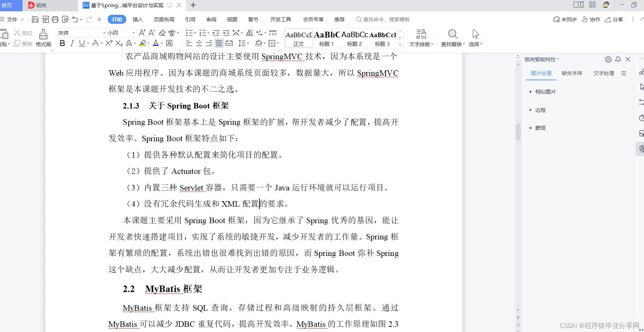Click the Print icon
The height and width of the screenshot is (332, 644).
click(55, 19)
